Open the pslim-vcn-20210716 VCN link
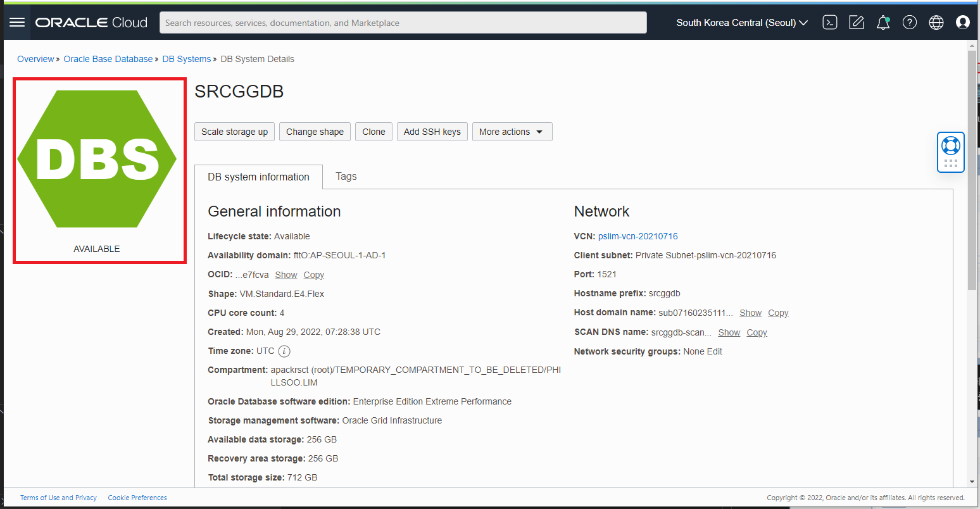The width and height of the screenshot is (980, 509). [638, 236]
